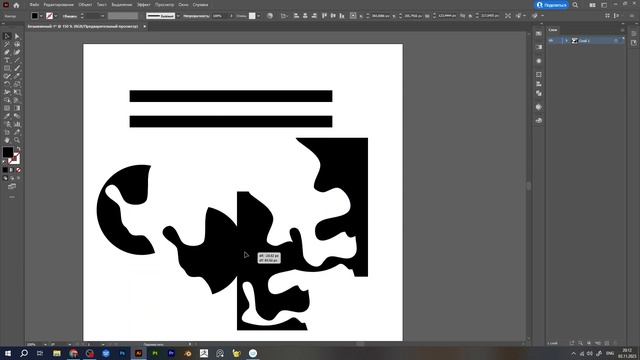Open stroke color dropdown in control bar
Screen dimensions: 640x360
[x=56, y=16]
